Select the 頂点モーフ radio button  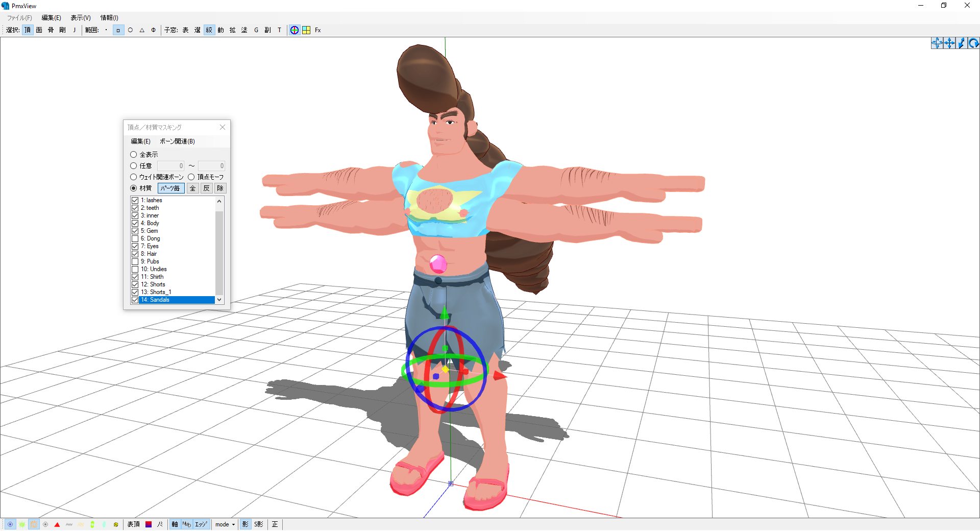click(x=206, y=177)
